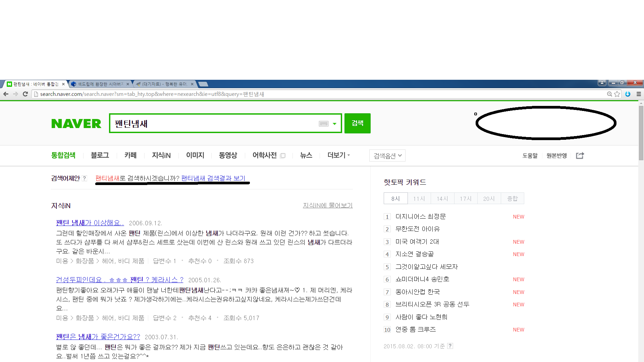
Task: Bookmark page with star icon
Action: click(x=617, y=94)
